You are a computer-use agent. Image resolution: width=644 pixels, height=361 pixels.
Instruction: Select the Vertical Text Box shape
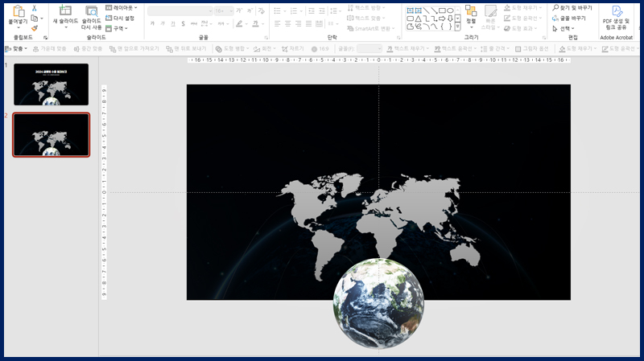[x=418, y=10]
